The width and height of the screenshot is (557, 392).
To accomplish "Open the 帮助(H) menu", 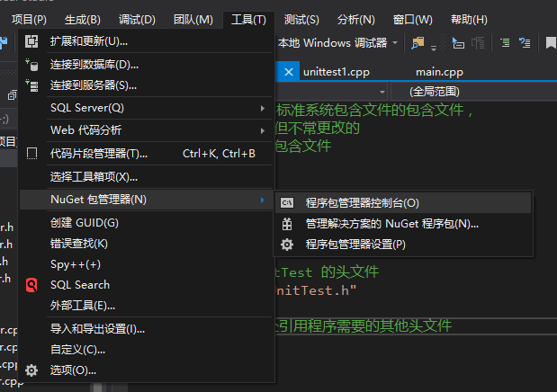I will 469,20.
